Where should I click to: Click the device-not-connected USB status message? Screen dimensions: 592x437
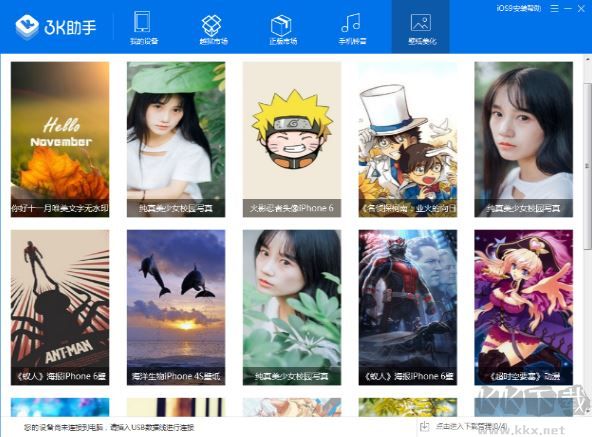coord(109,428)
